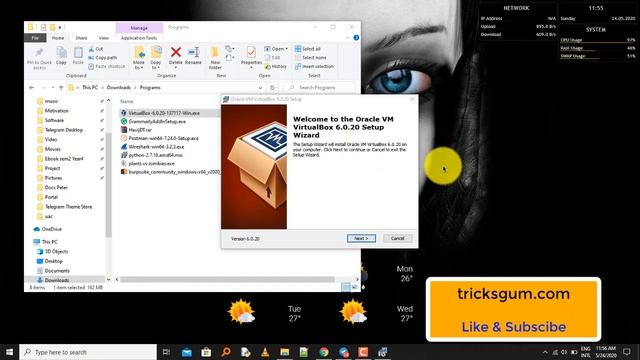Click Invert selection in ribbon
The image size is (640, 360).
pos(314,66)
